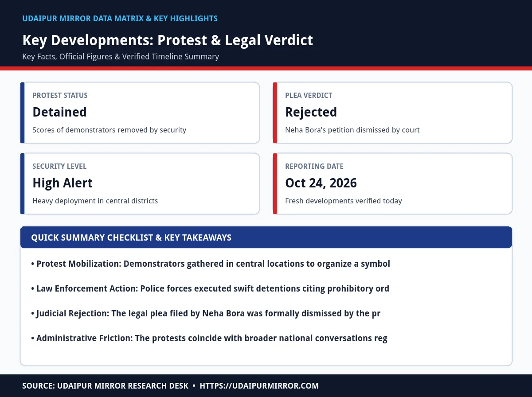Click the red accent bar on the Rejected card

coord(275,113)
